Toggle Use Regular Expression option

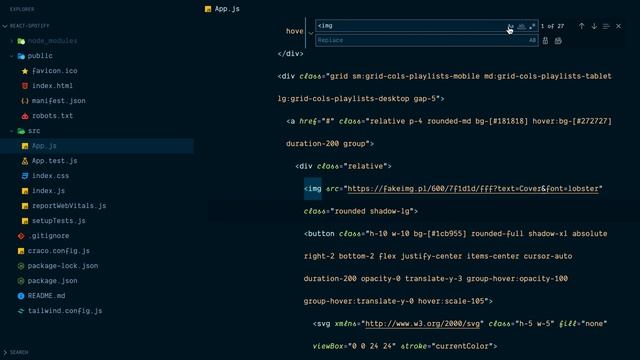point(532,26)
